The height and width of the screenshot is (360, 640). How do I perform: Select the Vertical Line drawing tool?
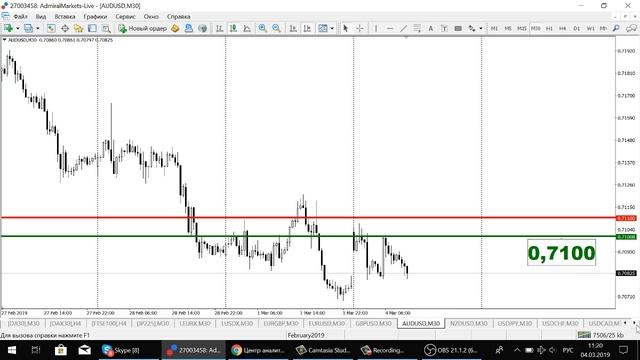376,28
